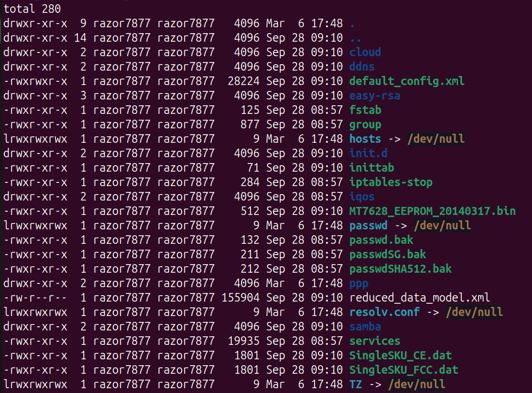
Task: Click the easy-rsa directory name
Action: (x=374, y=96)
